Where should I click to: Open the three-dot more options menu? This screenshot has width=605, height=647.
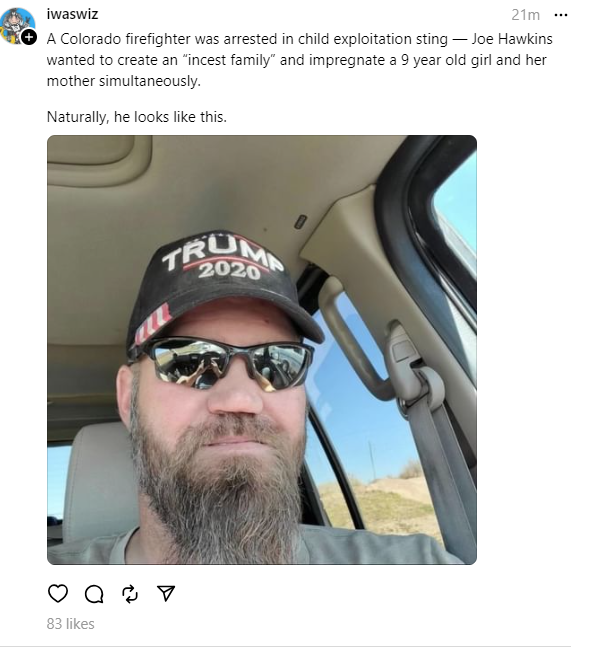pyautogui.click(x=560, y=15)
